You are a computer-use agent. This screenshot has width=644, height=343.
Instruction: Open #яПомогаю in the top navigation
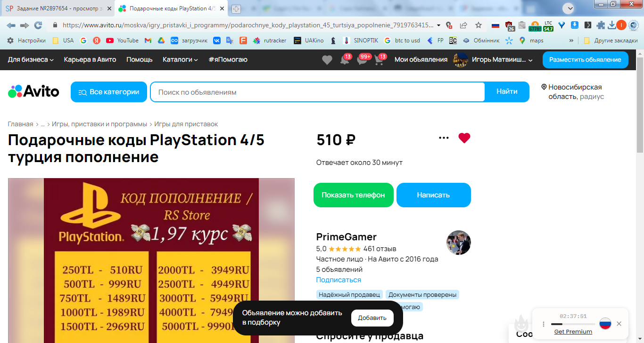coord(228,59)
